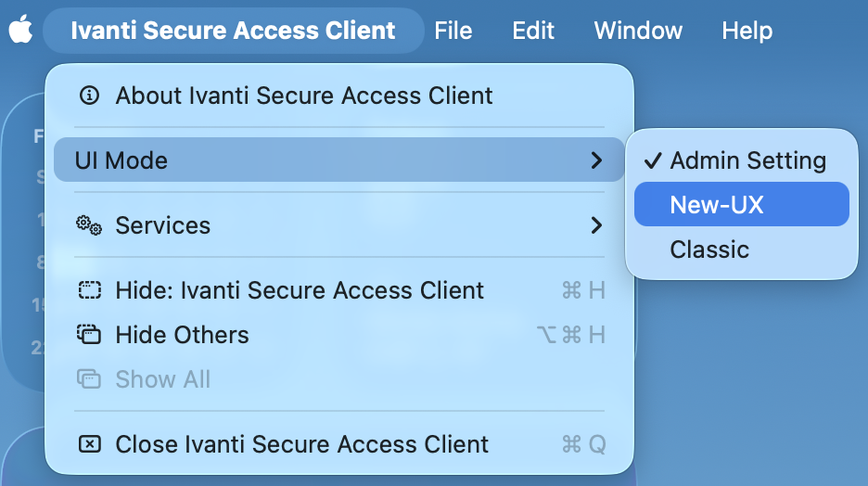Open the Edit menu
The width and height of the screenshot is (868, 486).
(x=533, y=30)
